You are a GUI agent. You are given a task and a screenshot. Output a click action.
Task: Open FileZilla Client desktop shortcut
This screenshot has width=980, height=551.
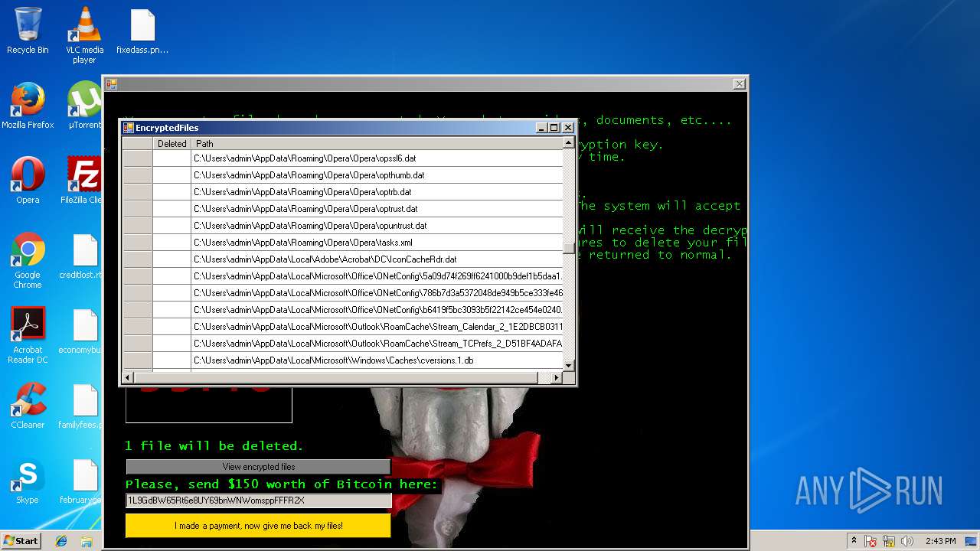83,181
